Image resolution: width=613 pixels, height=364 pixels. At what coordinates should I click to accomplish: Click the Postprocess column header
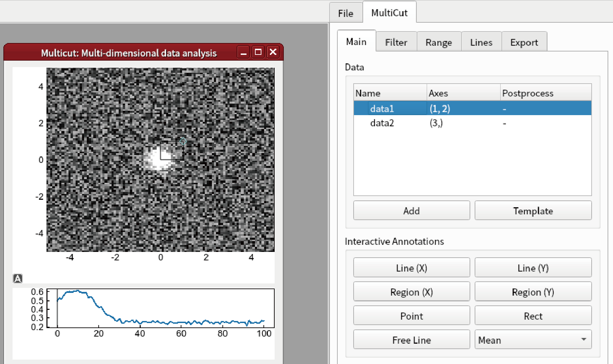pyautogui.click(x=546, y=93)
